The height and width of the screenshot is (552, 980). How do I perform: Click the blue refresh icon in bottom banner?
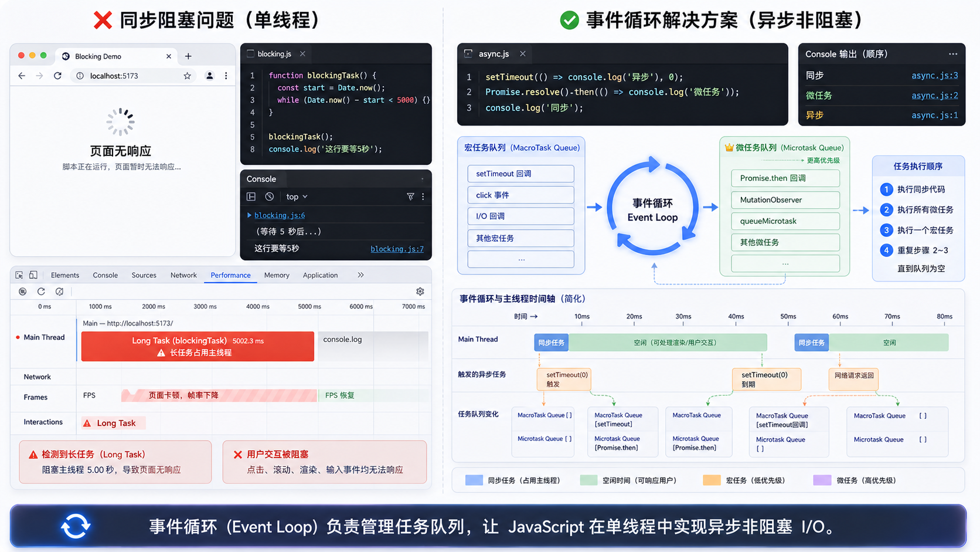76,526
